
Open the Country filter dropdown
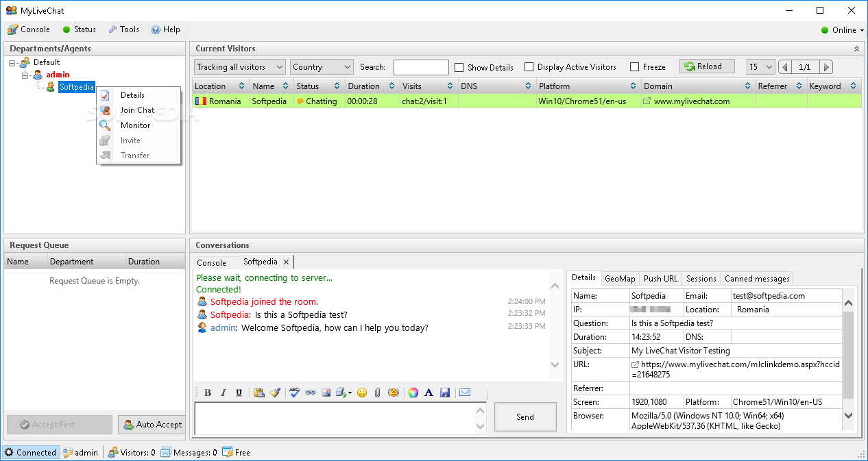coord(322,67)
